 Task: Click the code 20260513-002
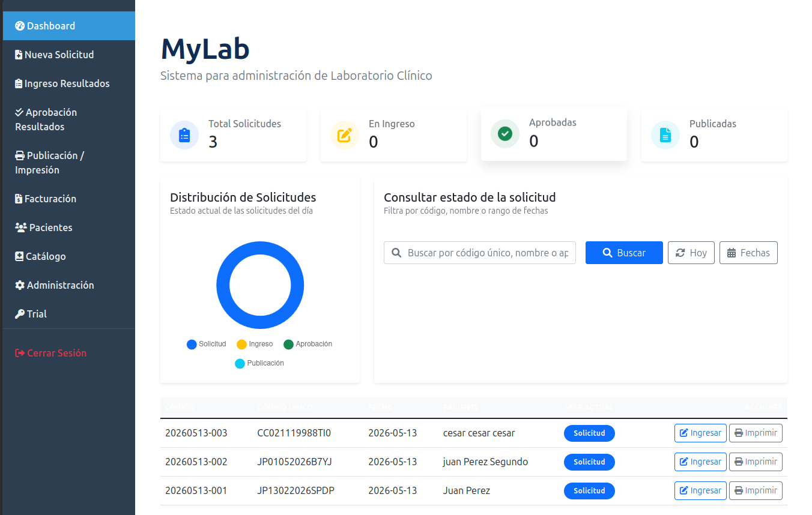coord(196,462)
